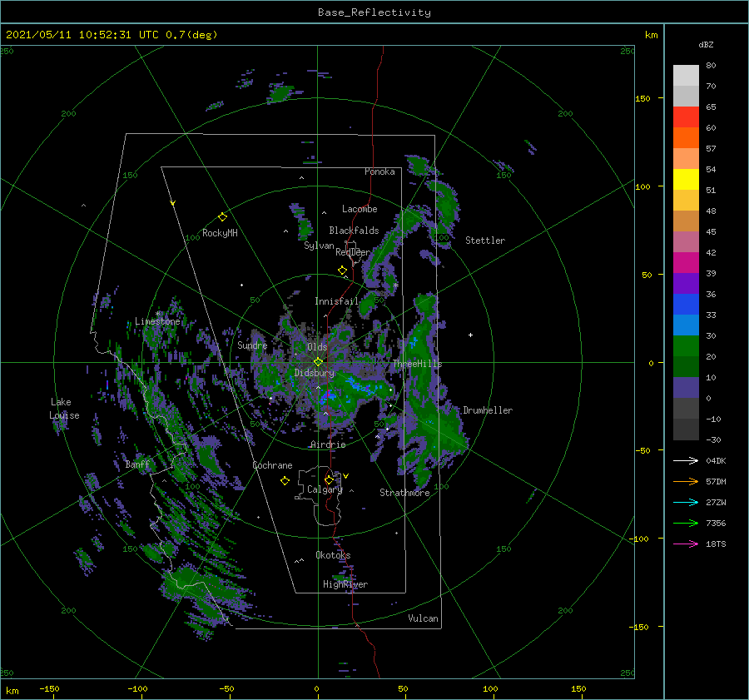Select the red 65 dBZ legend swatch
749x700 pixels.
(x=686, y=117)
